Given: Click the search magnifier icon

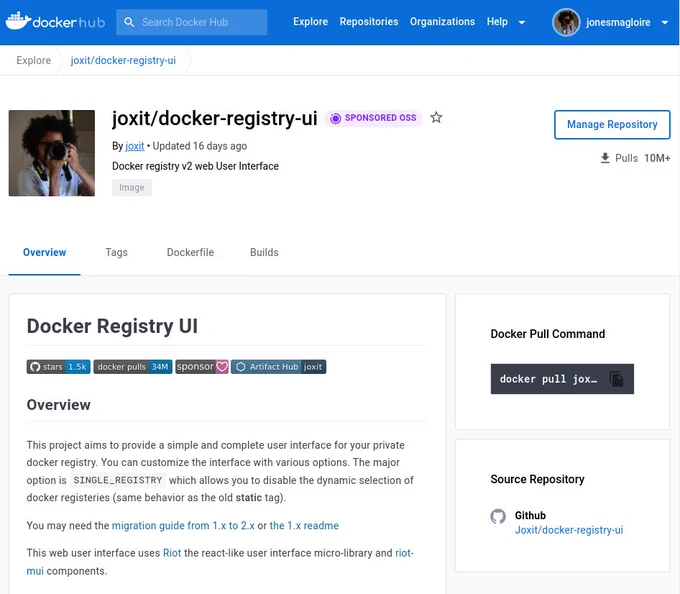Looking at the screenshot, I should (x=129, y=22).
